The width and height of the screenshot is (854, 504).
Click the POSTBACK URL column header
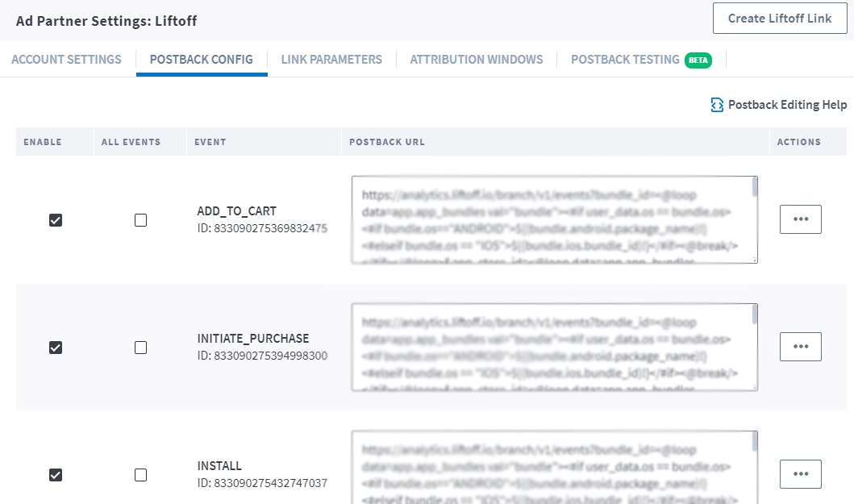[x=387, y=142]
